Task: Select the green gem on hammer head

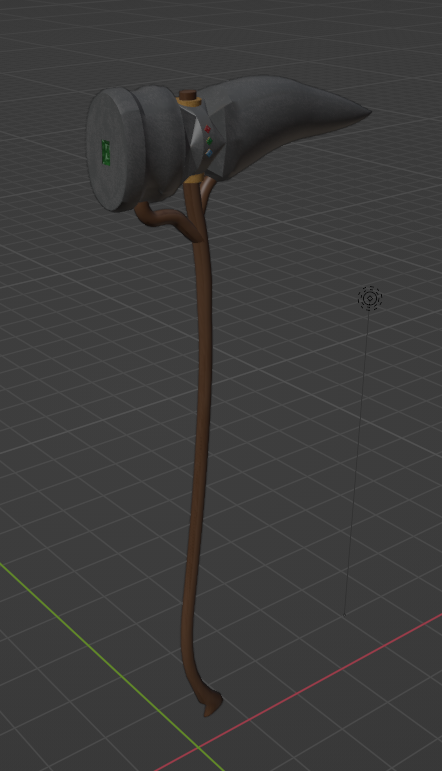Action: pos(208,141)
